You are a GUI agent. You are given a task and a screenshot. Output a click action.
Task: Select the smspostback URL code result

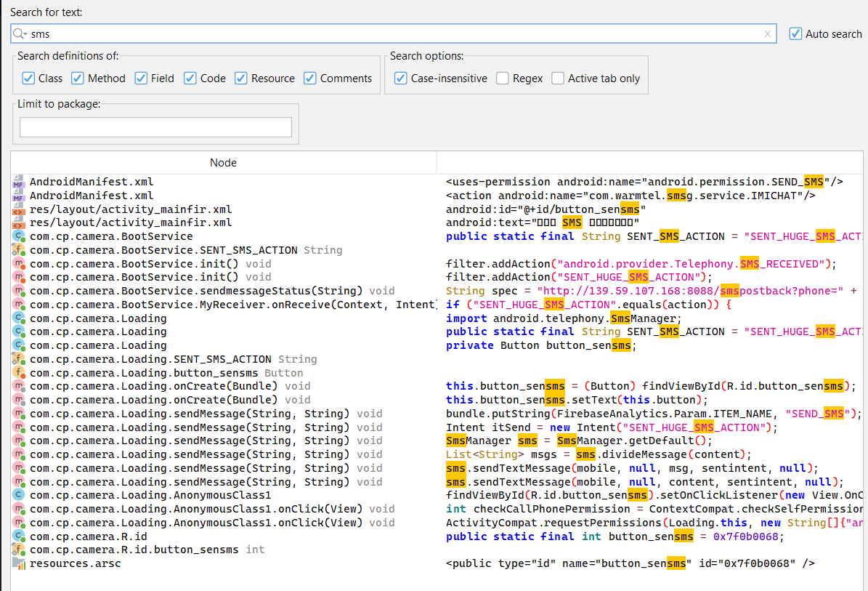tap(437, 291)
